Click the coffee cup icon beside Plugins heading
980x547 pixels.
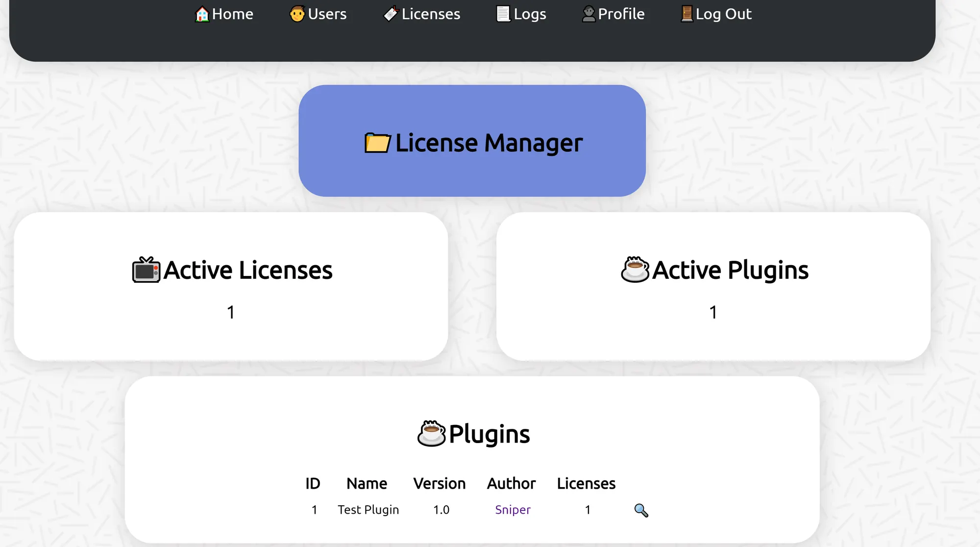[431, 434]
